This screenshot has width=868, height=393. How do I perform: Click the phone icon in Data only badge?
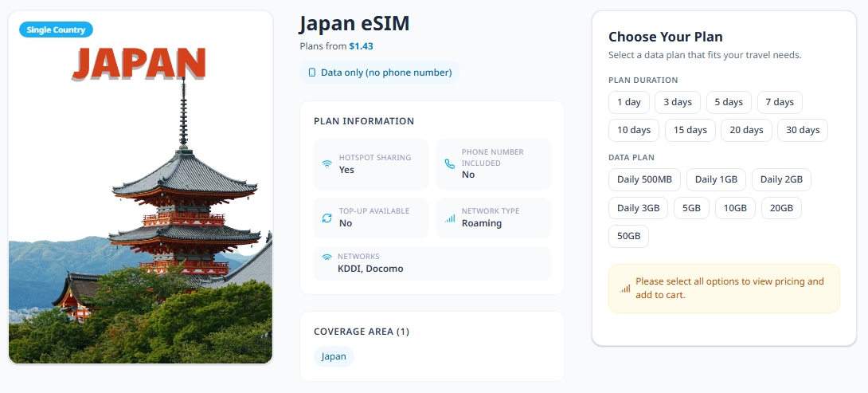point(311,73)
